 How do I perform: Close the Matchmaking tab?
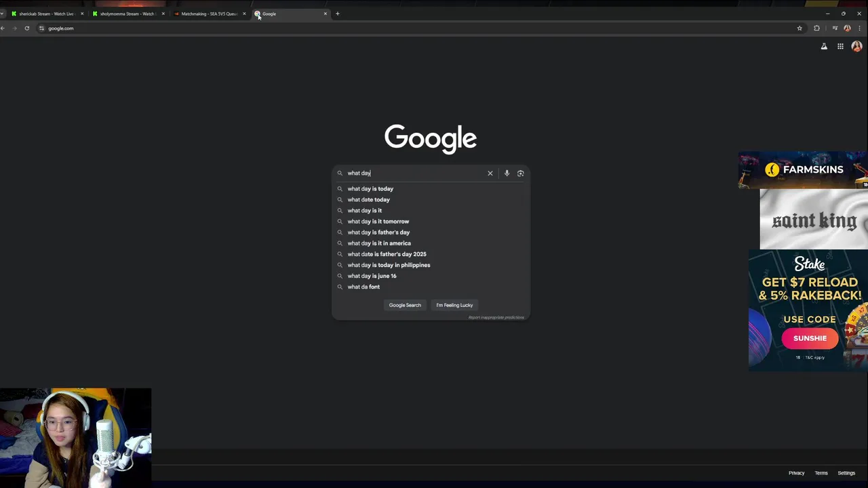pyautogui.click(x=244, y=14)
